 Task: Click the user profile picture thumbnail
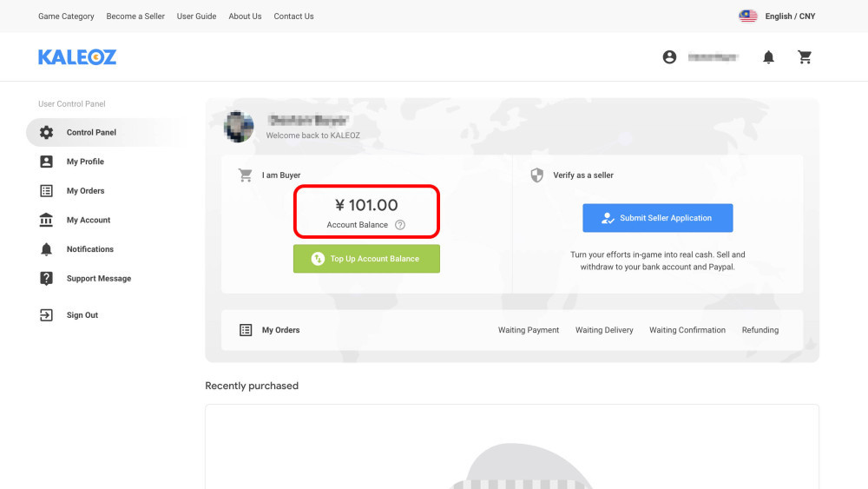pyautogui.click(x=239, y=127)
